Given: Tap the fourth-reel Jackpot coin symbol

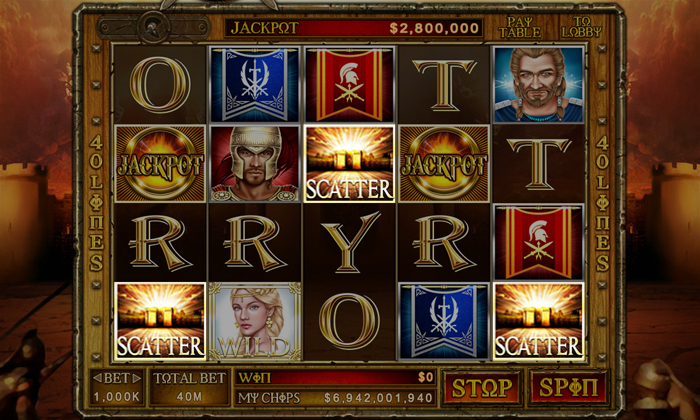Looking at the screenshot, I should click(x=444, y=163).
